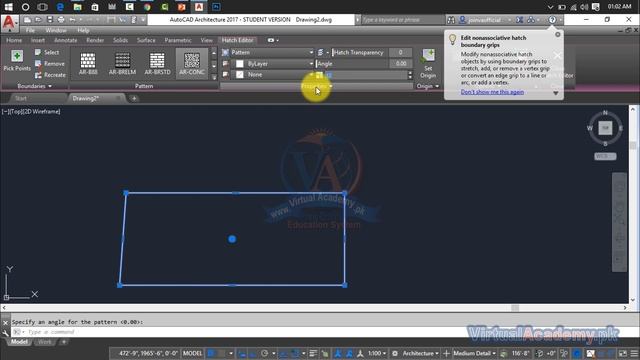640x360 pixels.
Task: Select the AR-BRELM hatch pattern
Action: (122, 63)
